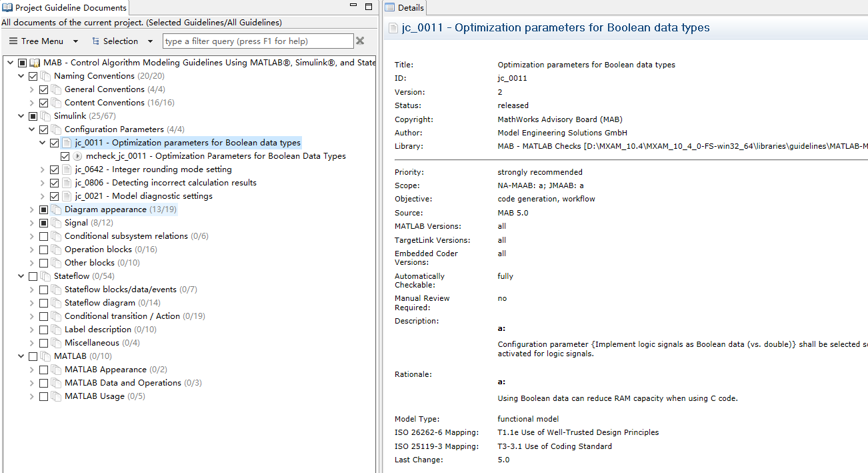This screenshot has height=473, width=868.
Task: Expand the Diagram appearance folder
Action: tap(31, 209)
